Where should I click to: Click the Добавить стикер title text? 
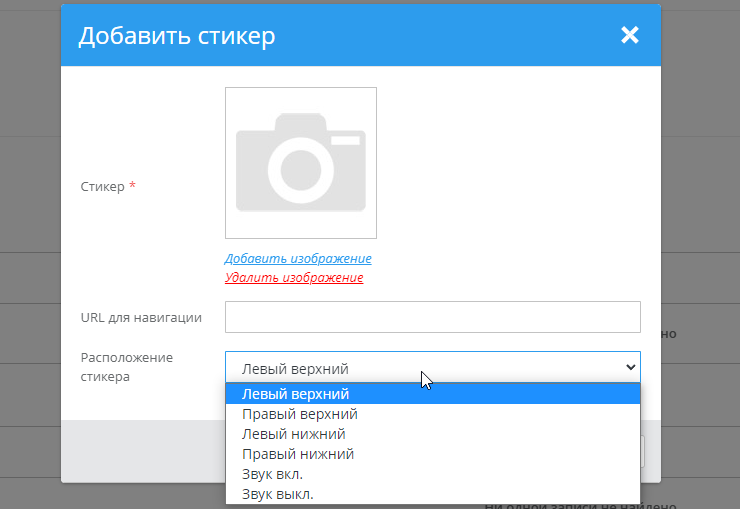[177, 37]
